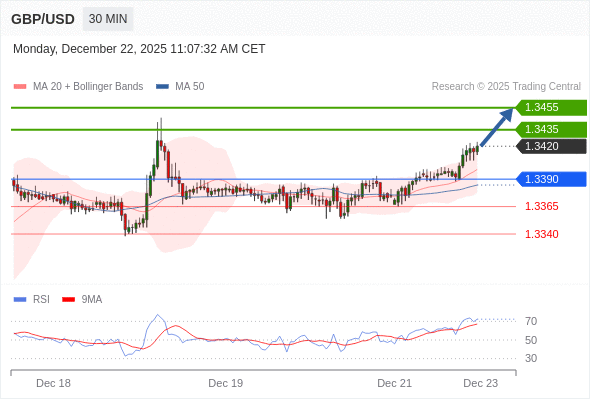Click the 1.3420 current price tag
Viewport: 590px width, 400px height.
[x=551, y=146]
